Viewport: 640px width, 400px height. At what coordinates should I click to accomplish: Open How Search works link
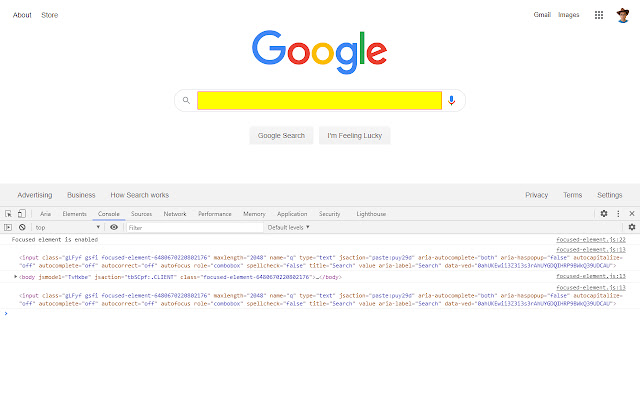[x=140, y=195]
